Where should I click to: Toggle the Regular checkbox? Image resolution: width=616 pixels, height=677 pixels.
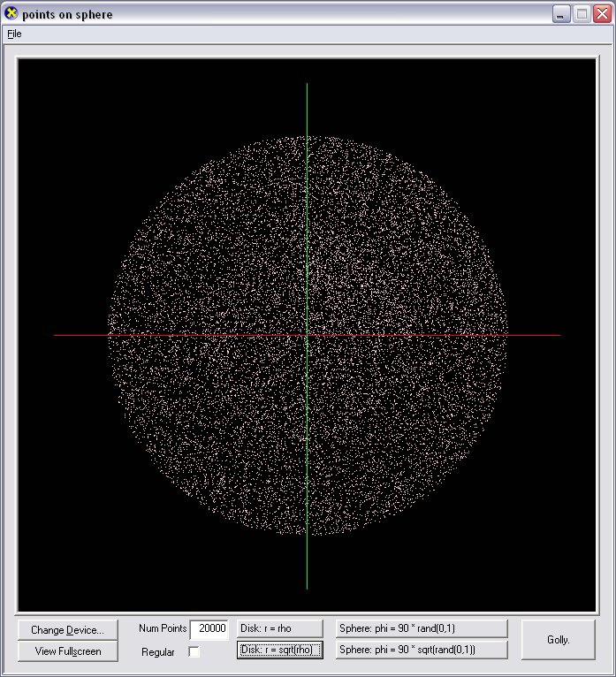pyautogui.click(x=194, y=652)
